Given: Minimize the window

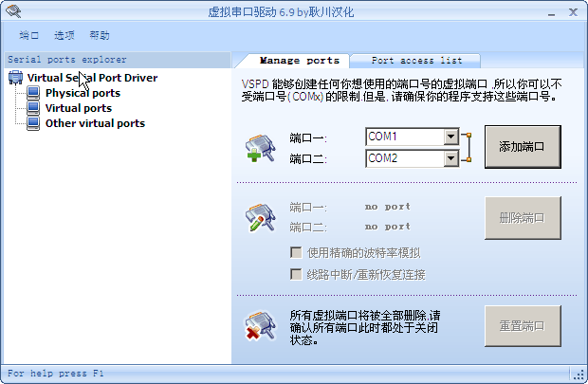Looking at the screenshot, I should tap(551, 12).
